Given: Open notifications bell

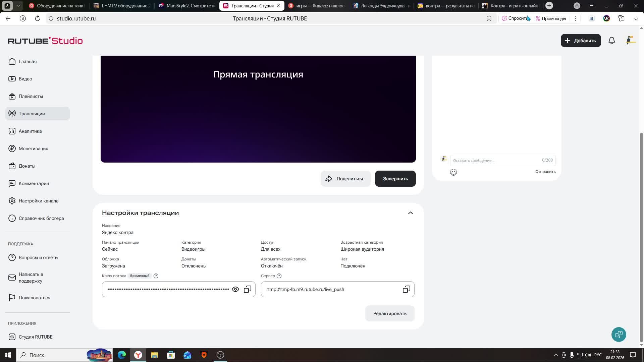Looking at the screenshot, I should (611, 41).
